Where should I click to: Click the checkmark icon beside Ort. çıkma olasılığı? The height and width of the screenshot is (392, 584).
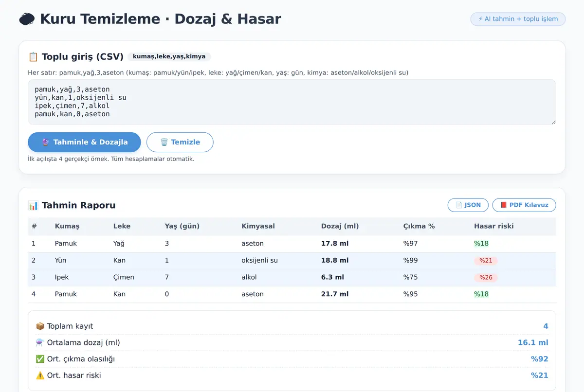click(40, 359)
